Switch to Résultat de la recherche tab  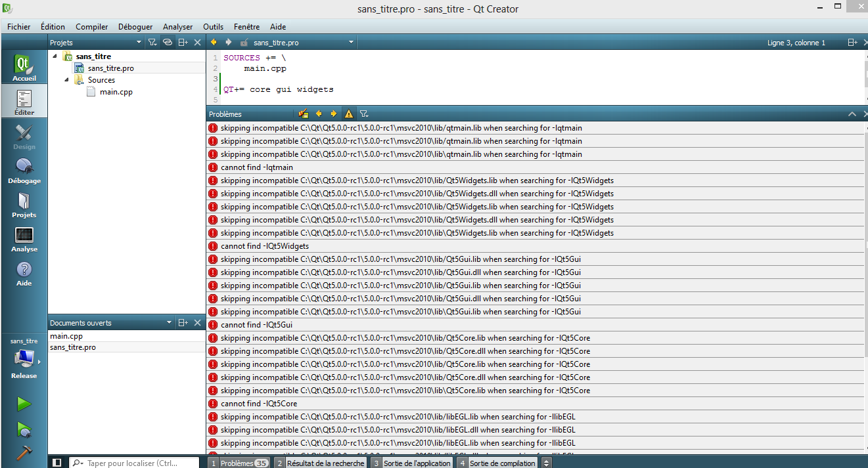(x=320, y=463)
